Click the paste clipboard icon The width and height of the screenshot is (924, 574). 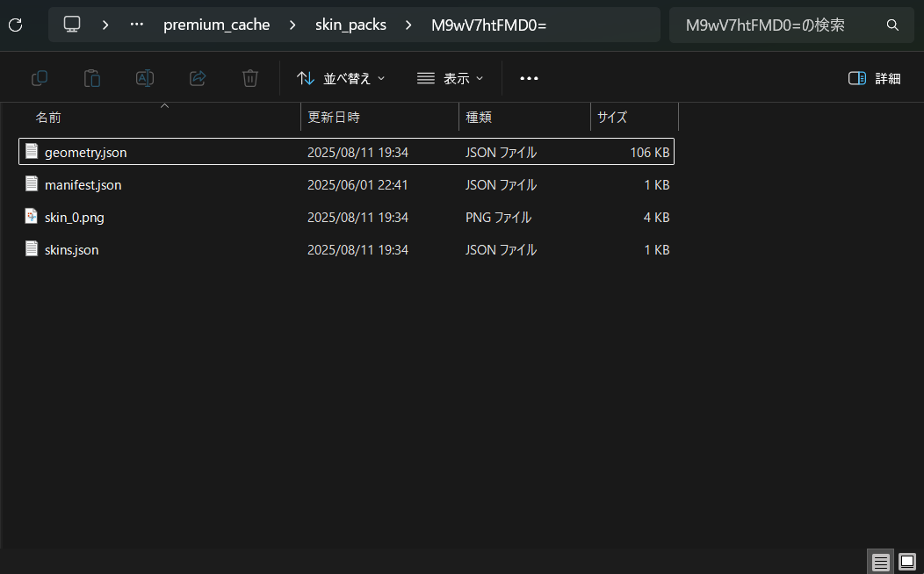[x=92, y=78]
